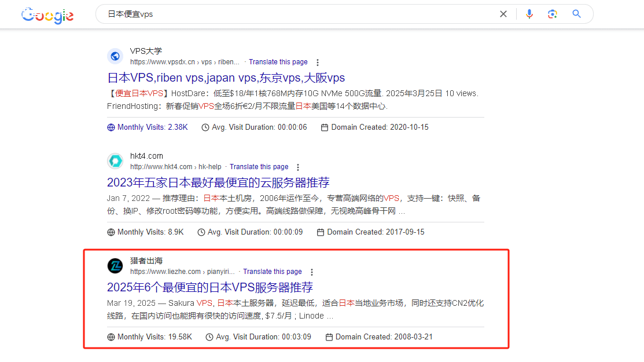Click Domain Created: 2020-10-15 text
Image resolution: width=644 pixels, height=362 pixels.
[x=380, y=127]
